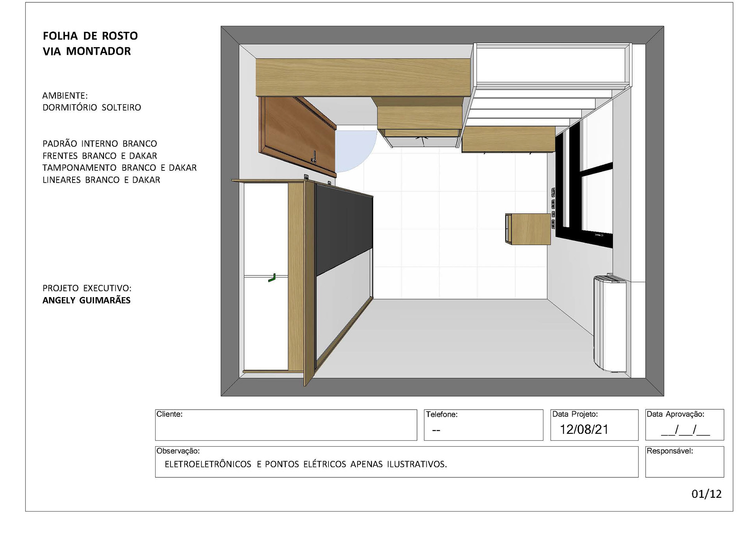The height and width of the screenshot is (534, 756).
Task: Click the Telefone field
Action: (483, 425)
